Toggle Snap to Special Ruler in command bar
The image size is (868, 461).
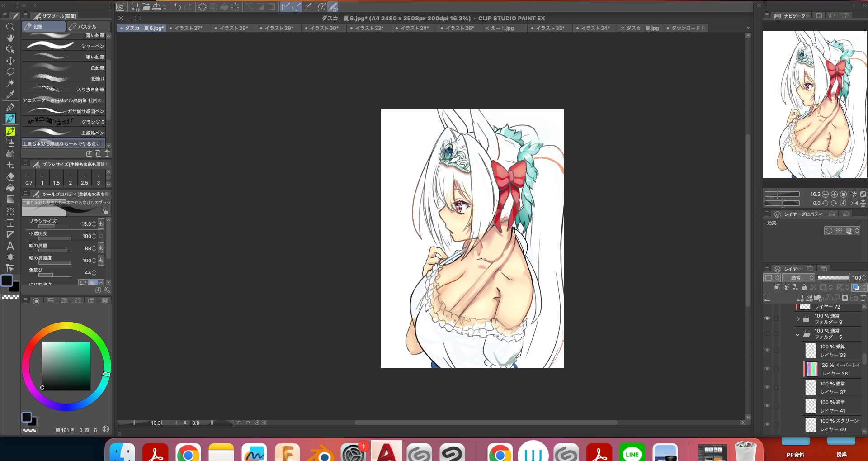297,7
